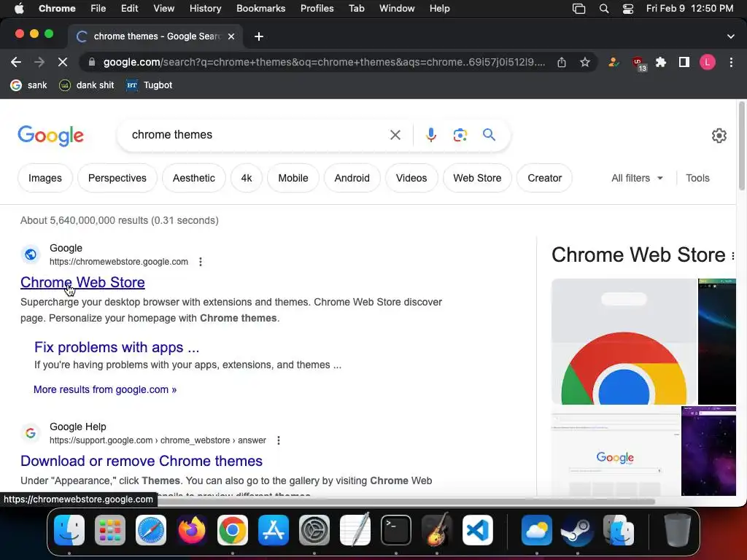Open the three-dot menu beside chromewebstore.google.com

[201, 262]
